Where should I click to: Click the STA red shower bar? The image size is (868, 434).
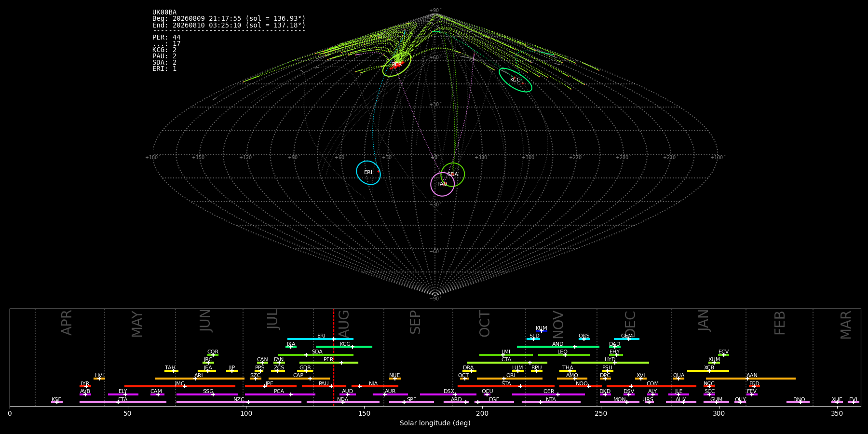point(506,386)
